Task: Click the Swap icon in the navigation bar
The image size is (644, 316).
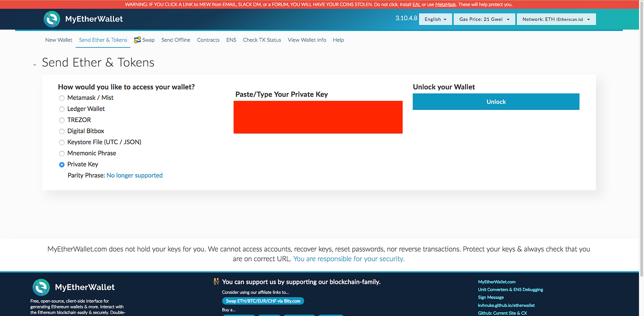Action: pyautogui.click(x=137, y=40)
